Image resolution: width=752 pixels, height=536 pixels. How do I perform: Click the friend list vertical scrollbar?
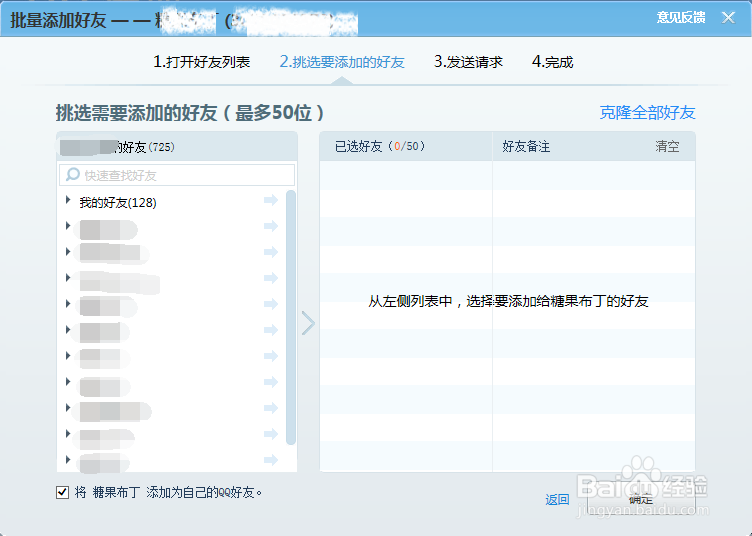click(291, 317)
